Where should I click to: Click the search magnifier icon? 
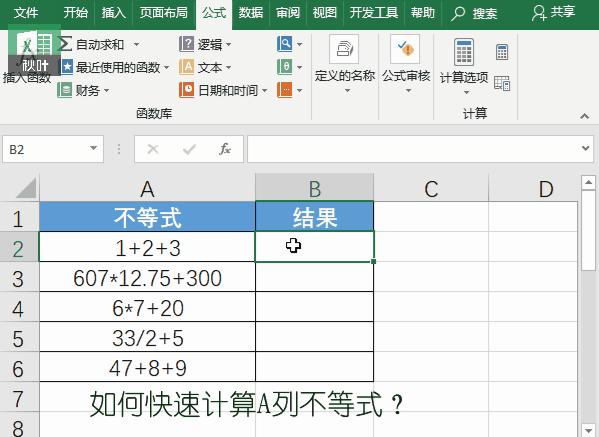pos(457,14)
